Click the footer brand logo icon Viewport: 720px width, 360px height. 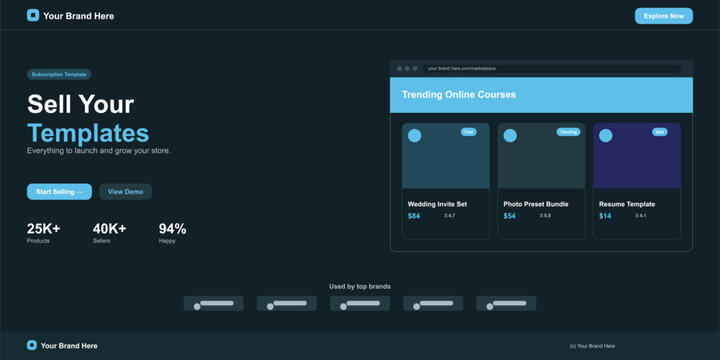point(32,345)
